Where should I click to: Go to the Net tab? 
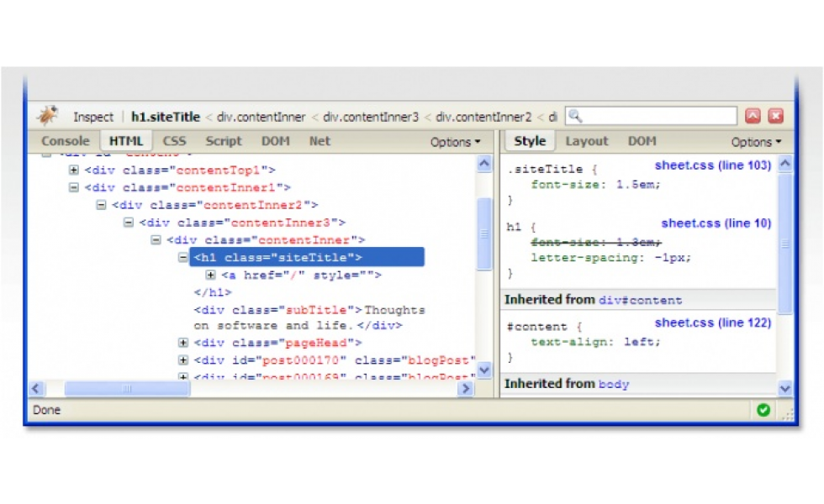(320, 141)
